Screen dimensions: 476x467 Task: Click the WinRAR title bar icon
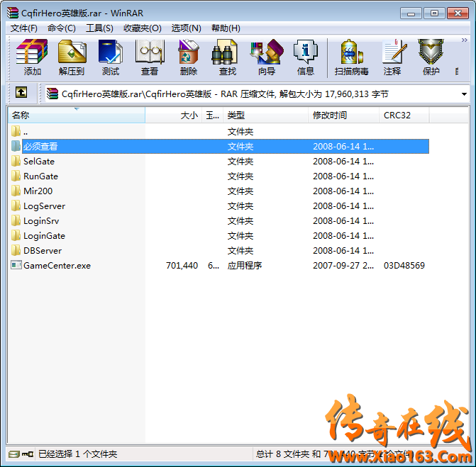tap(13, 13)
